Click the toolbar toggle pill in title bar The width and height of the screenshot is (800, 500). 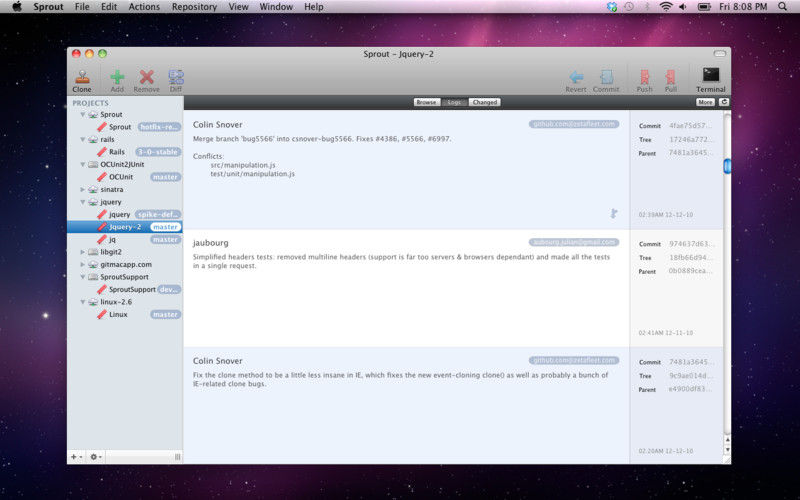[x=719, y=54]
